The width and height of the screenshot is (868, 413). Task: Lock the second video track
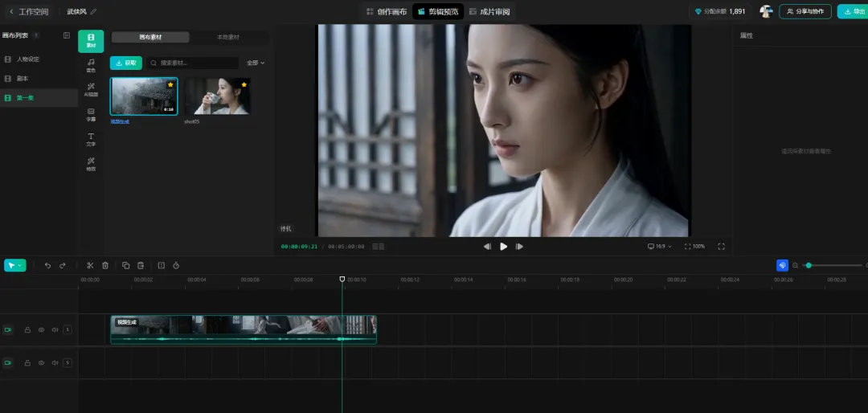tap(27, 363)
